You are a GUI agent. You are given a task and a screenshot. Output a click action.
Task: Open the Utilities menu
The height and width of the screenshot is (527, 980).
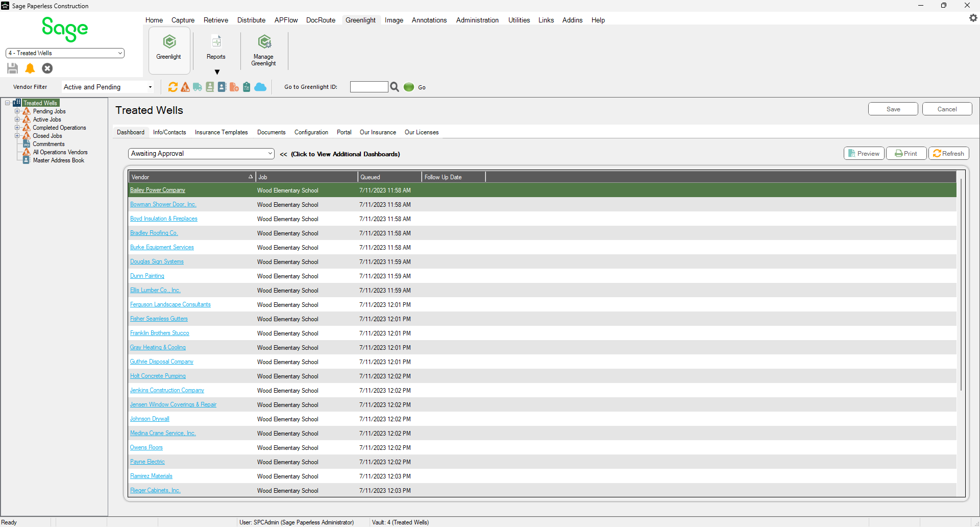pyautogui.click(x=519, y=20)
